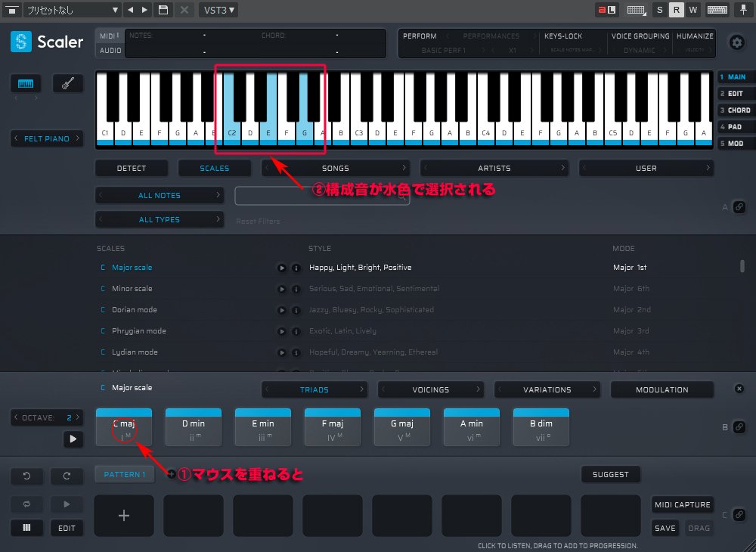756x552 pixels.
Task: Switch to piano keyboard view icon
Action: pyautogui.click(x=26, y=83)
